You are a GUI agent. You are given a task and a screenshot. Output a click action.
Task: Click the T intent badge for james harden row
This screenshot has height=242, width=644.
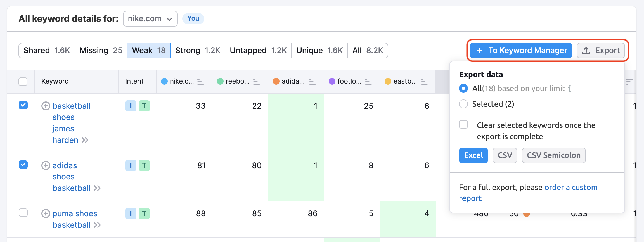pyautogui.click(x=144, y=106)
